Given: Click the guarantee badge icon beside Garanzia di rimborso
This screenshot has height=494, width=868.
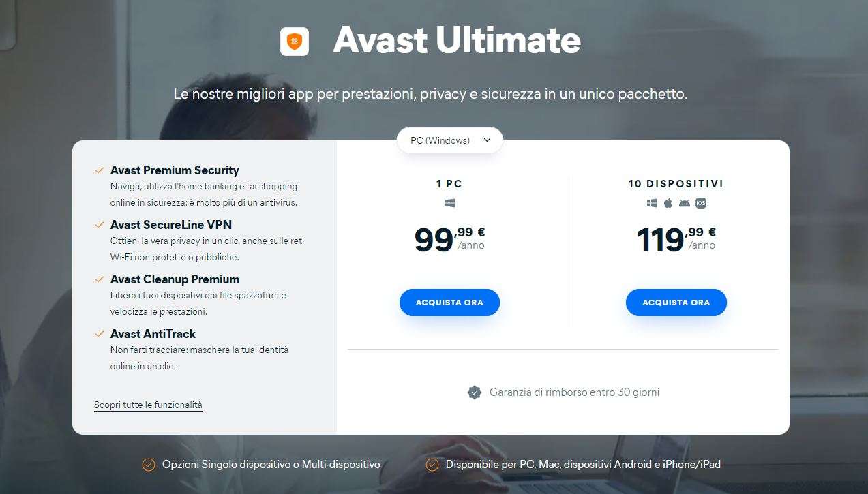Looking at the screenshot, I should (x=475, y=392).
